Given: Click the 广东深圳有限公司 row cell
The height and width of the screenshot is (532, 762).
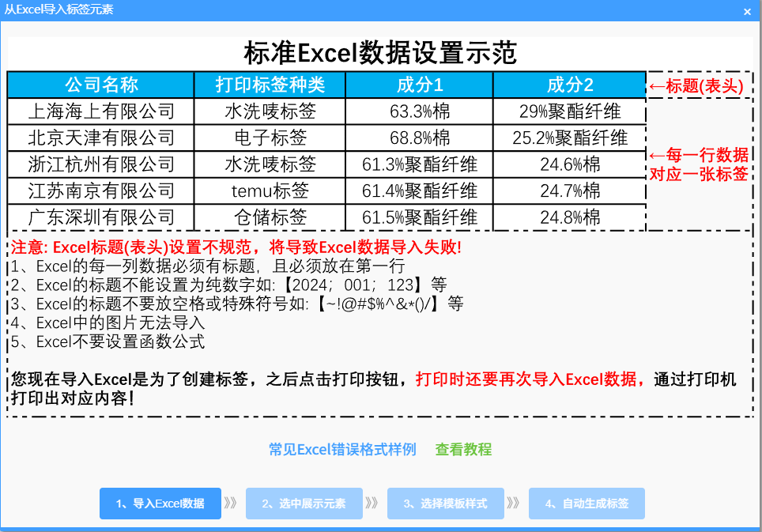Looking at the screenshot, I should coord(101,217).
